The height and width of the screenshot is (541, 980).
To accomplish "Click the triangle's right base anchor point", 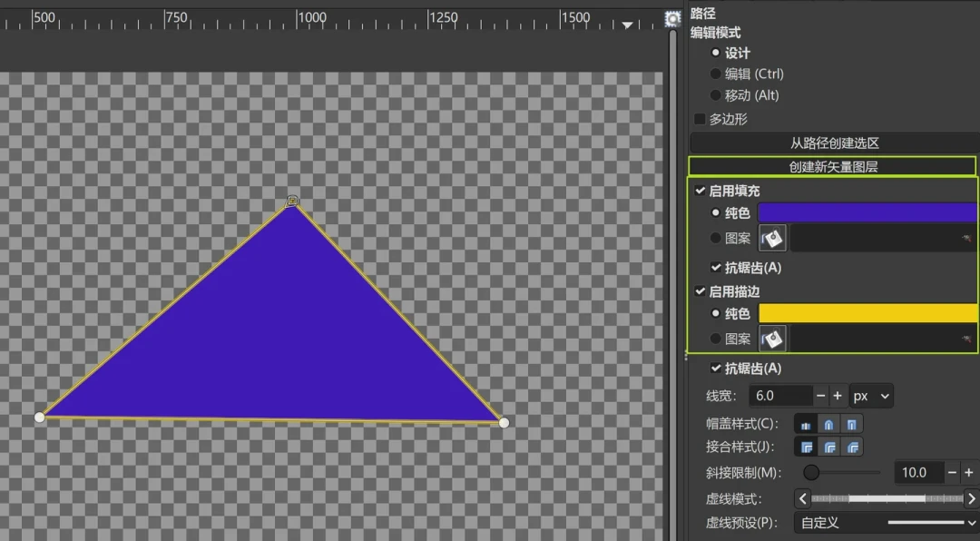I will pyautogui.click(x=504, y=423).
